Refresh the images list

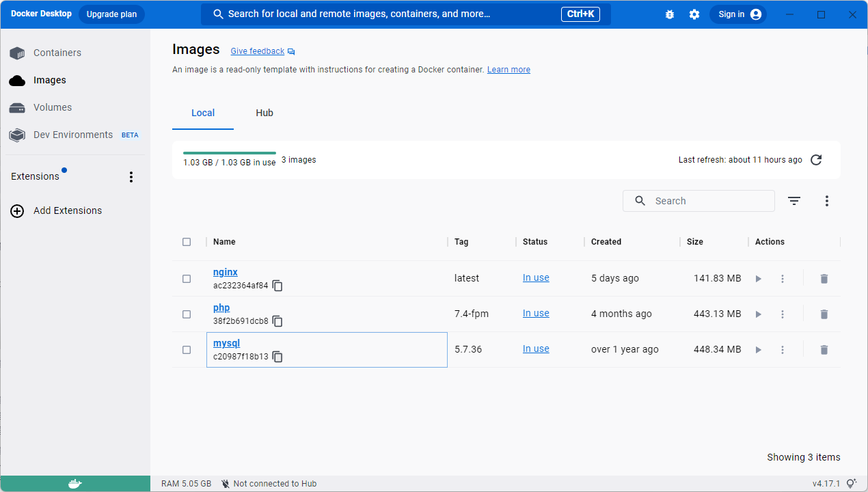(x=816, y=160)
